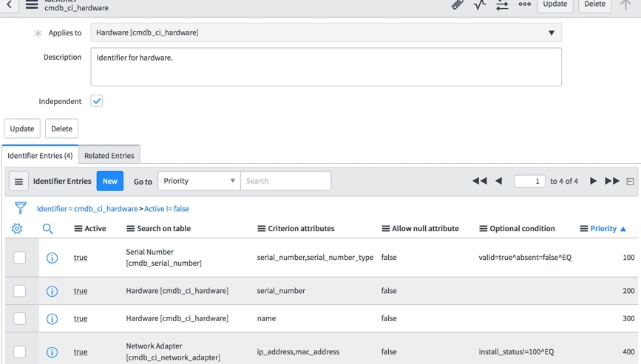
Task: Click the header Delete button
Action: click(594, 4)
